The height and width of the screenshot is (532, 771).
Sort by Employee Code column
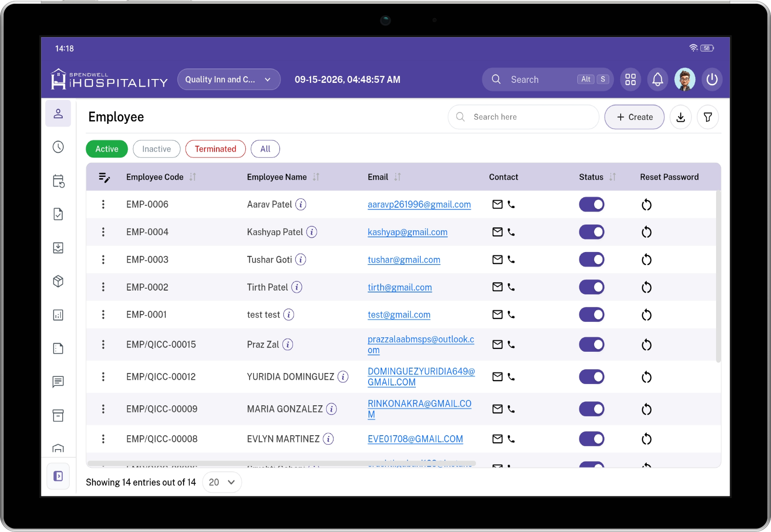pos(193,177)
